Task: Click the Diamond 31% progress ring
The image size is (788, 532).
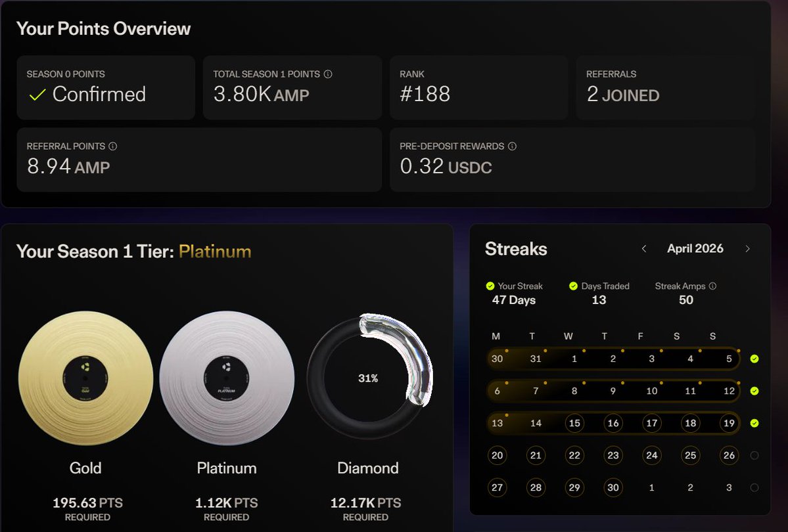Action: pyautogui.click(x=369, y=378)
